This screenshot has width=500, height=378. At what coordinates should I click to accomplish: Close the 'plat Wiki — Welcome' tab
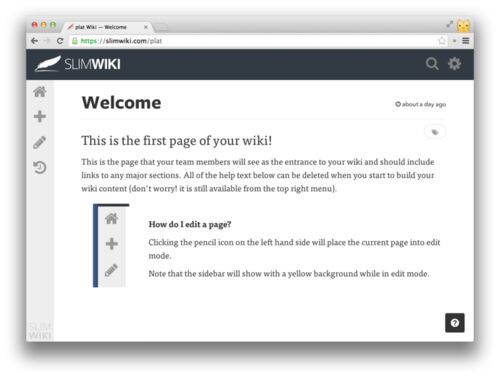coord(146,27)
